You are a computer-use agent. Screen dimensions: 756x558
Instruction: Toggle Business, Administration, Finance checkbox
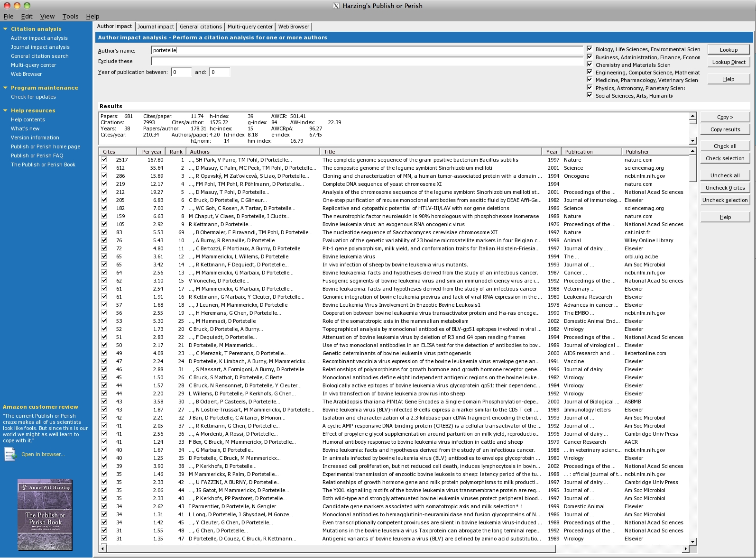[x=590, y=57]
